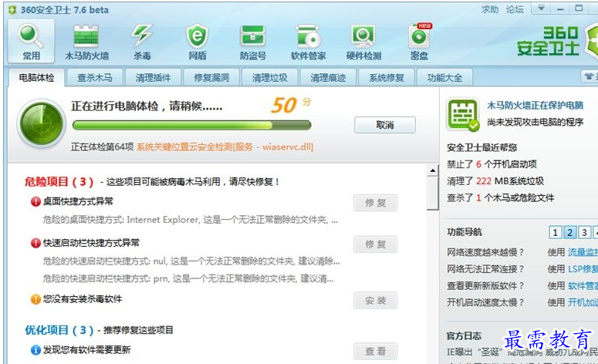This screenshot has width=598, height=364.
Task: Open the title bar dropdown menu arrow
Action: (x=541, y=8)
